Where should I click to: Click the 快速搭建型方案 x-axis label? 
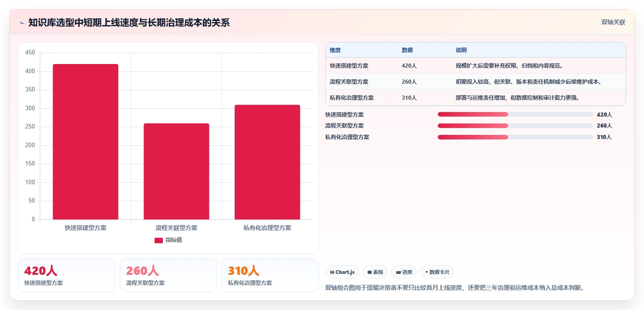86,227
